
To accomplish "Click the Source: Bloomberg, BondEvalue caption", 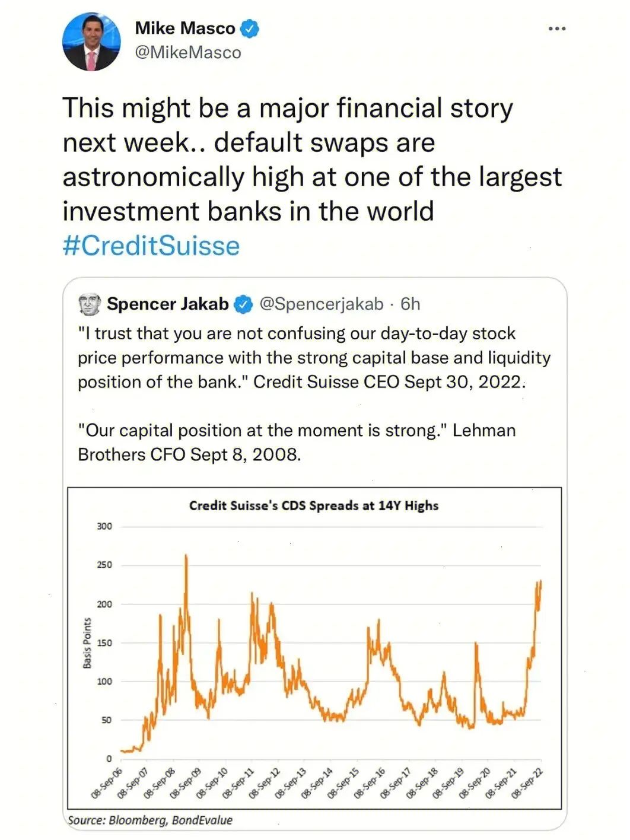I will click(150, 820).
